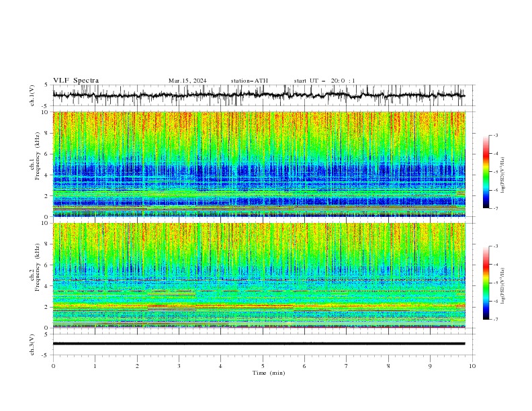Click the "ch.3(V)" axis label
Screen dimensions: 532x411
[32, 345]
